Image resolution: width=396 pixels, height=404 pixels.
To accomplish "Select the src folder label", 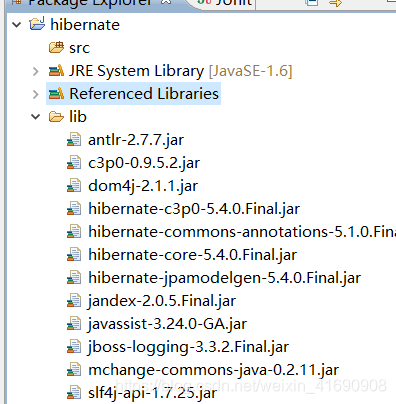I will pyautogui.click(x=79, y=48).
